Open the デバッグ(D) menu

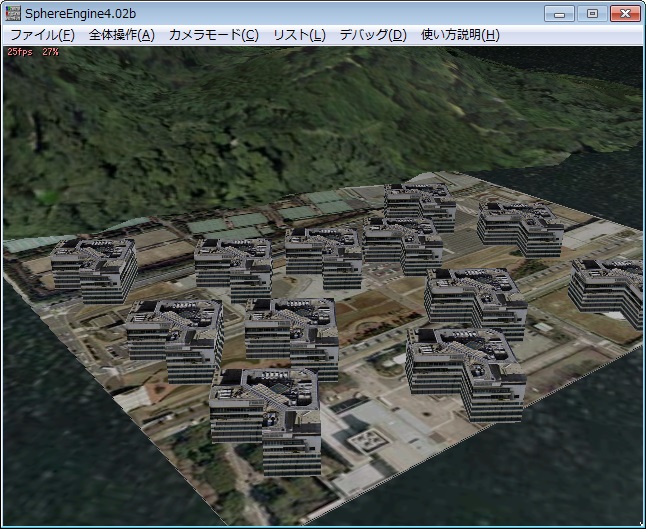[373, 35]
